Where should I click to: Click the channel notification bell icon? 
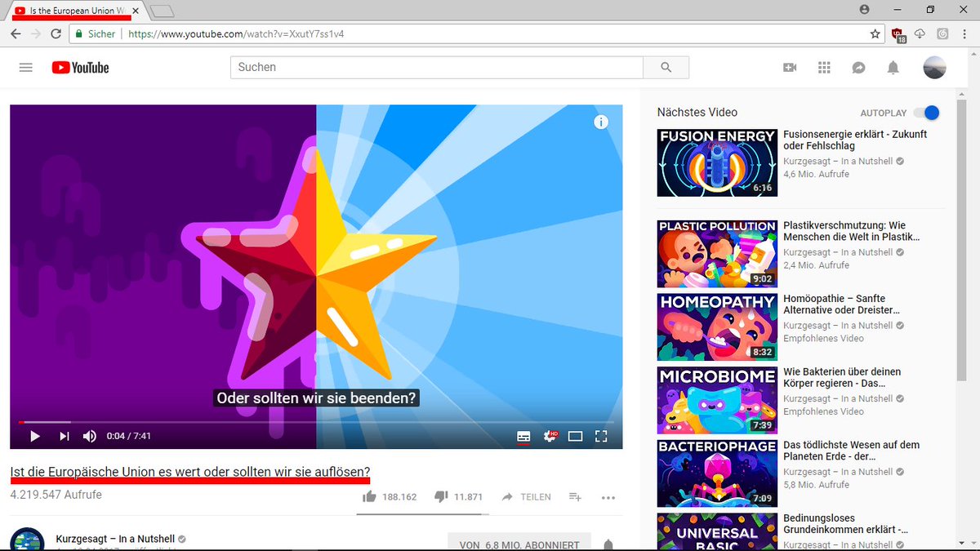point(608,544)
